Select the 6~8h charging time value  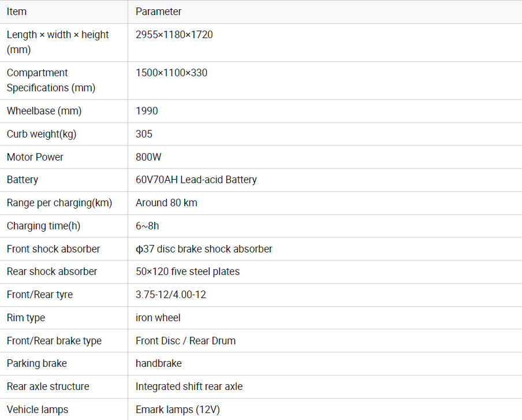tap(147, 226)
